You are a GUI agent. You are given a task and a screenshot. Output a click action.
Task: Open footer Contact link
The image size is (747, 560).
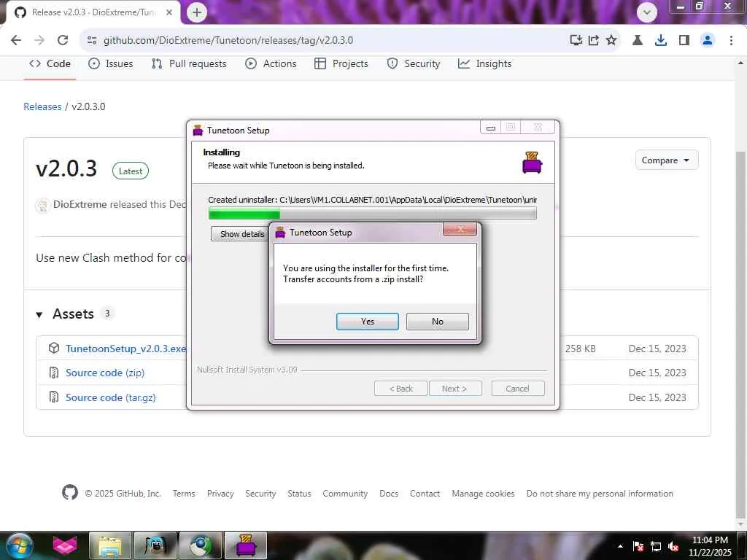pyautogui.click(x=425, y=494)
